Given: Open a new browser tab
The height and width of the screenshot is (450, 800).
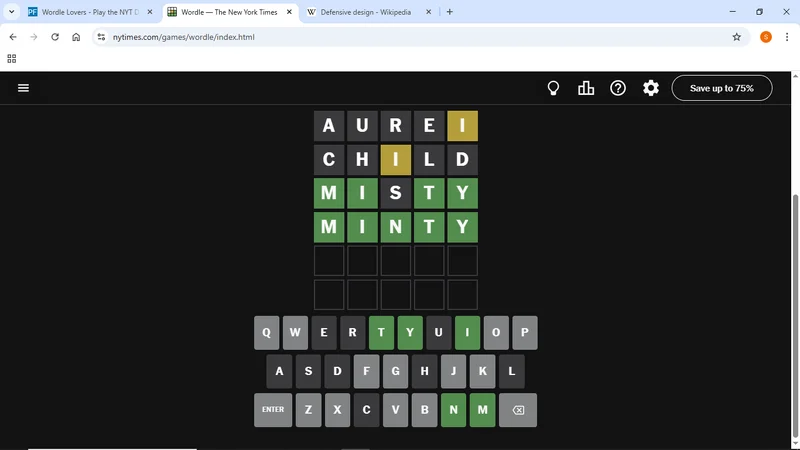Looking at the screenshot, I should click(449, 12).
